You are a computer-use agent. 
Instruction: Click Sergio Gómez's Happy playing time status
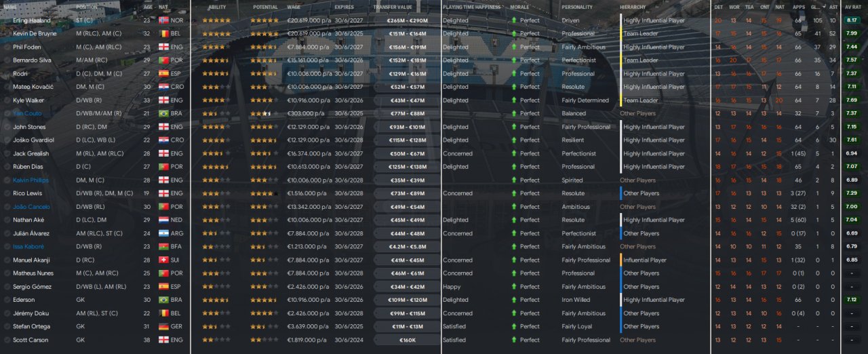tap(451, 286)
